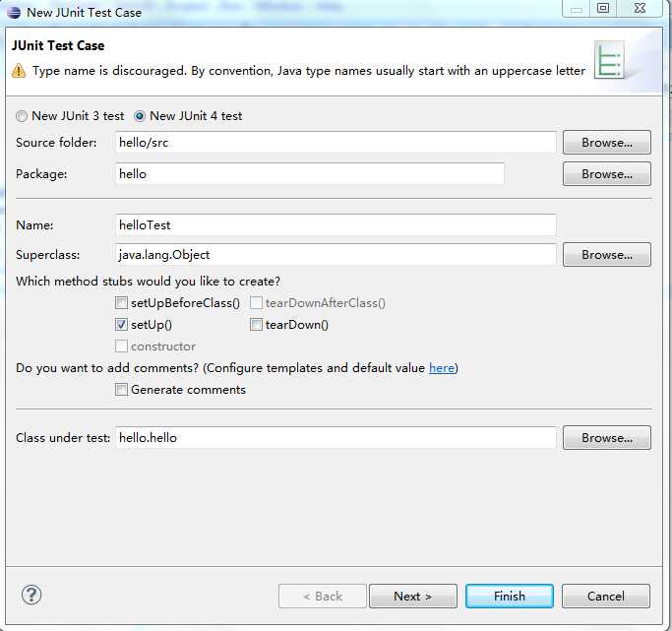
Task: Focus the Source folder input field
Action: click(x=336, y=143)
